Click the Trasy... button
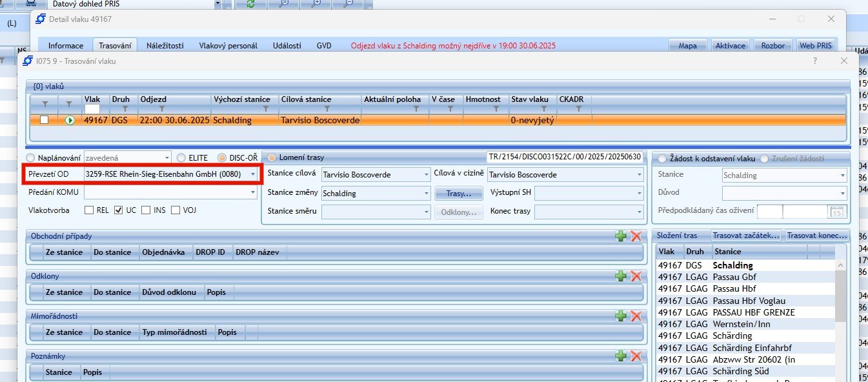The height and width of the screenshot is (382, 868). 459,193
